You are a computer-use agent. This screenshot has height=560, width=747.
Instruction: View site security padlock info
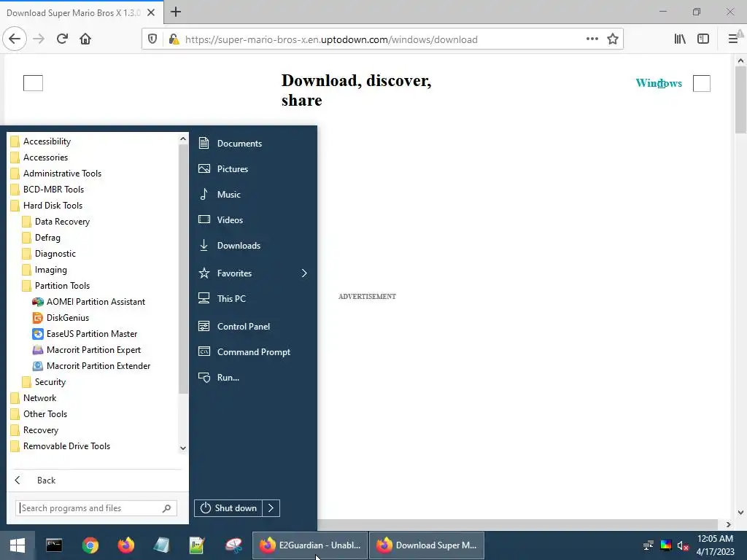[x=174, y=39]
